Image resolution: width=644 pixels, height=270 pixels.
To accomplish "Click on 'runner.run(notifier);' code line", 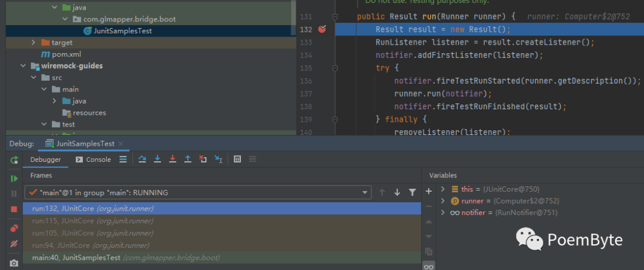I will coord(442,94).
